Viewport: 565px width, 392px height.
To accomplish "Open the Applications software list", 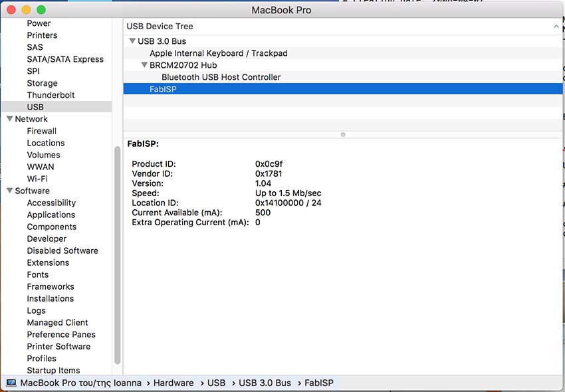I will [51, 215].
